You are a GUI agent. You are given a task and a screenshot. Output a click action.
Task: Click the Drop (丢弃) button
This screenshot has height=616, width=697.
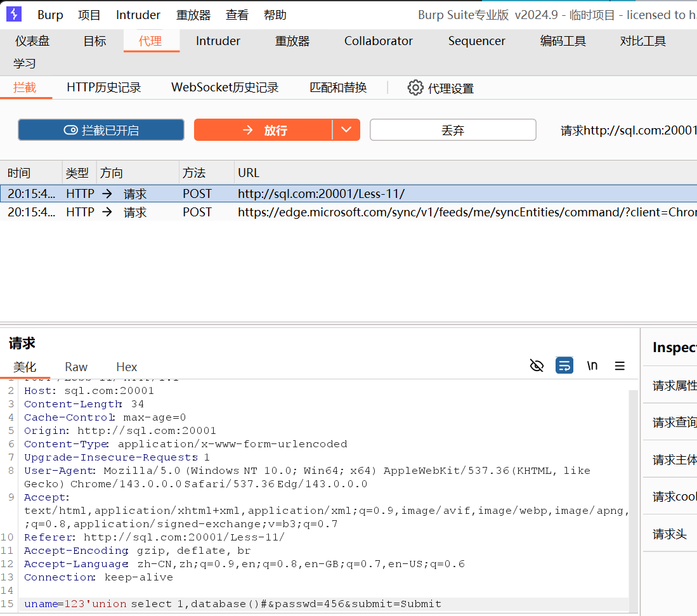pyautogui.click(x=453, y=130)
